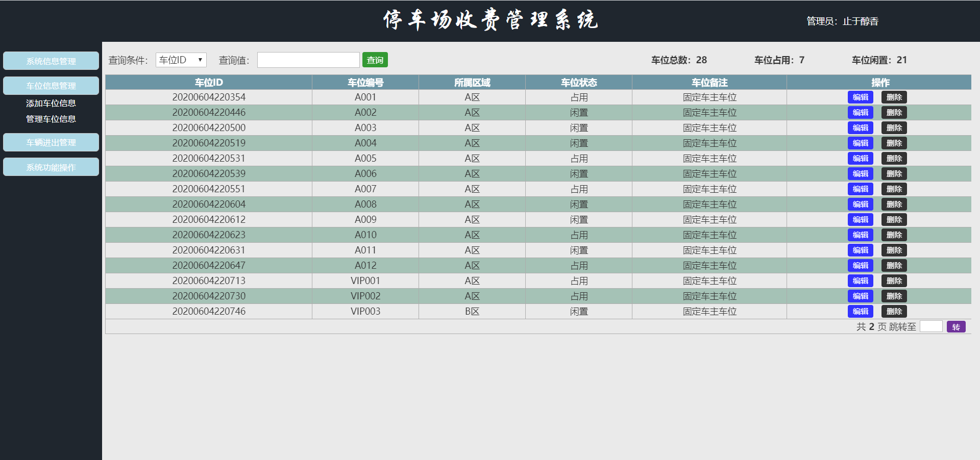Open 系统功能操作 menu

[51, 167]
